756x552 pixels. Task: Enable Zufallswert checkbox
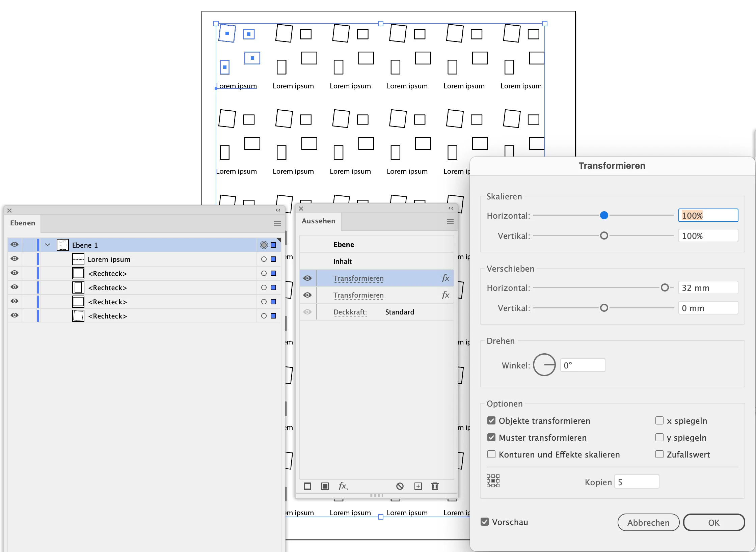tap(659, 454)
